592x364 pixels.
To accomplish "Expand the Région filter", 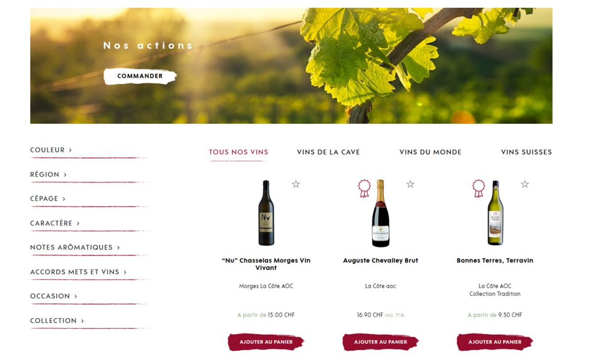I will [x=48, y=175].
